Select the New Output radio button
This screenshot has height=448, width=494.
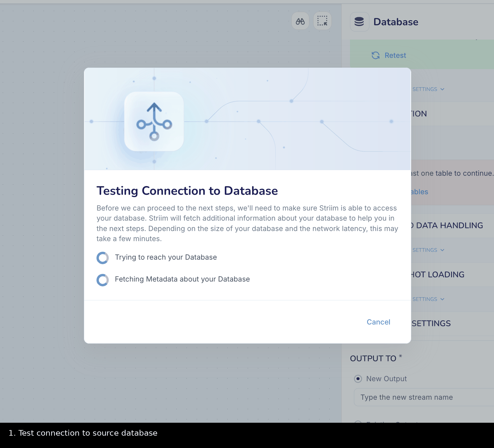pos(358,379)
